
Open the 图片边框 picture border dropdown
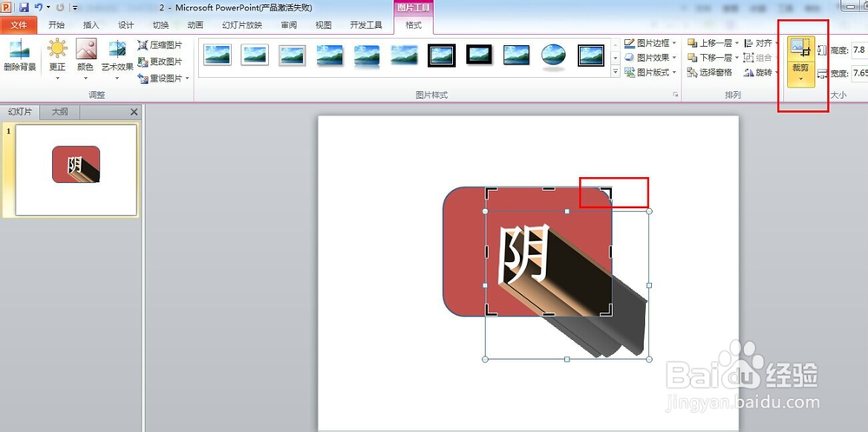coord(650,43)
